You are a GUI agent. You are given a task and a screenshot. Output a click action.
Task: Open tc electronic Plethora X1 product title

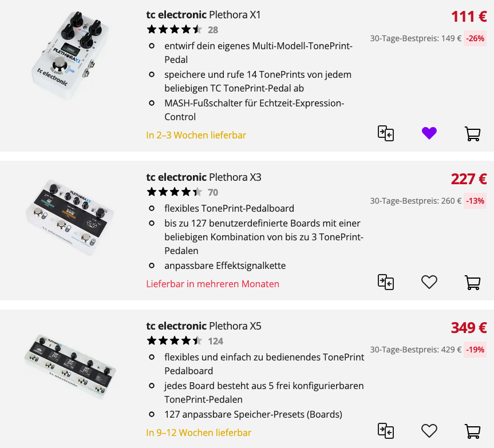click(203, 15)
